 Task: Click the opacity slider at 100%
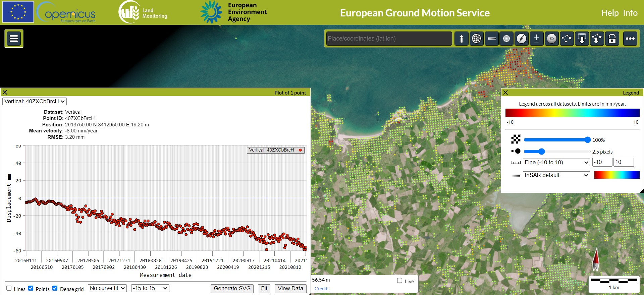coord(587,140)
